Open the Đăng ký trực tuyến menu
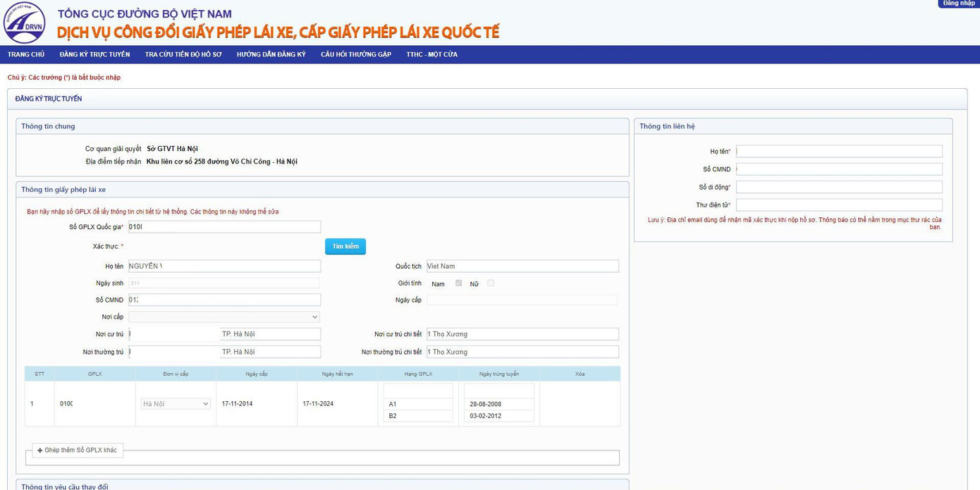Viewport: 980px width, 490px height. (94, 54)
